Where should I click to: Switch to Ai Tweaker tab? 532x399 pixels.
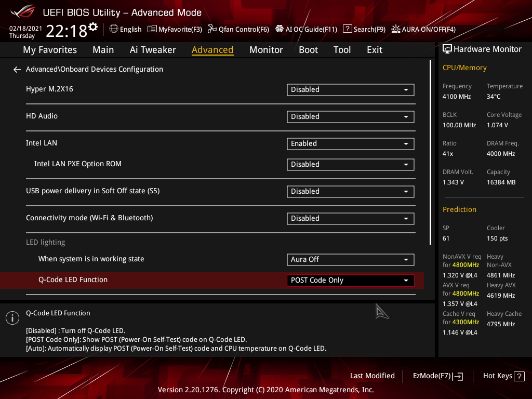pos(153,50)
